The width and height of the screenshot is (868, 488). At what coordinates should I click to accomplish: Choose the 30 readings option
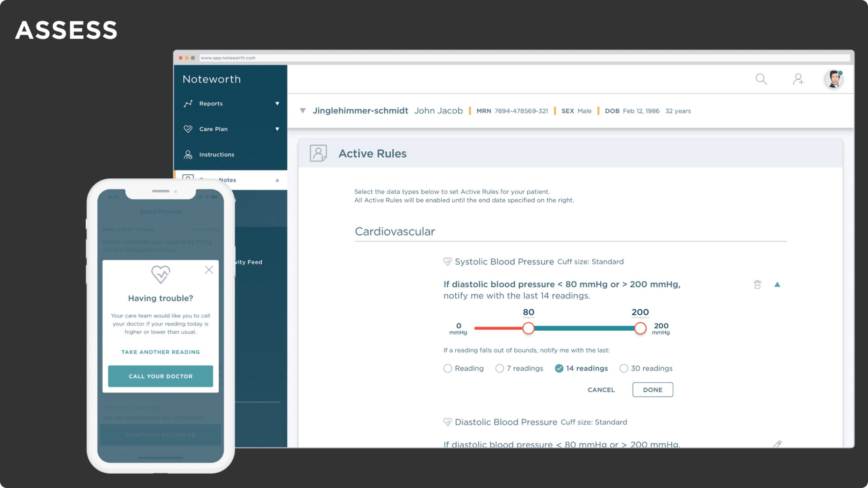pos(624,368)
